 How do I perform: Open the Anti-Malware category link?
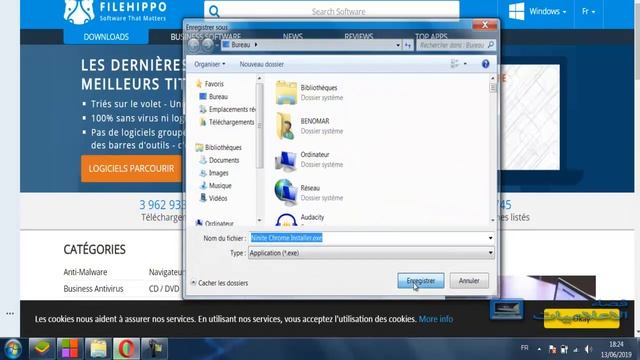click(x=85, y=272)
